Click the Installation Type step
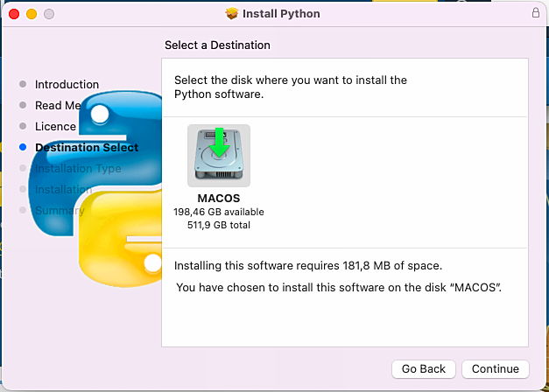The width and height of the screenshot is (549, 392). [78, 169]
